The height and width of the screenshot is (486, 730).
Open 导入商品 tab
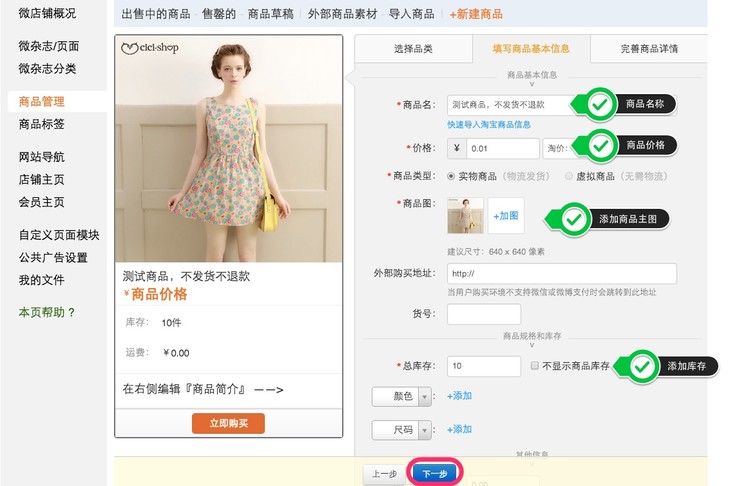point(412,14)
